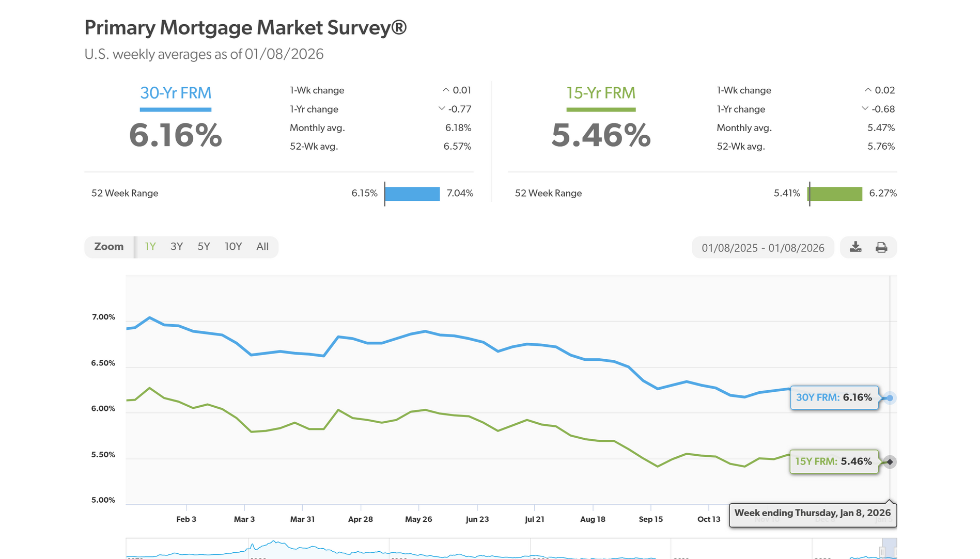Viewport: 980px width, 559px height.
Task: Click the Mar 31 x-axis label
Action: pos(303,519)
